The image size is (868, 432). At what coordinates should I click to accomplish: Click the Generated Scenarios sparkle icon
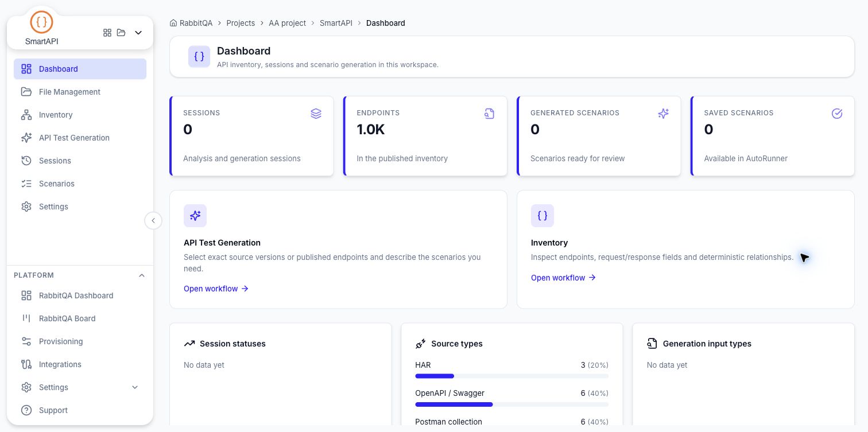point(663,114)
